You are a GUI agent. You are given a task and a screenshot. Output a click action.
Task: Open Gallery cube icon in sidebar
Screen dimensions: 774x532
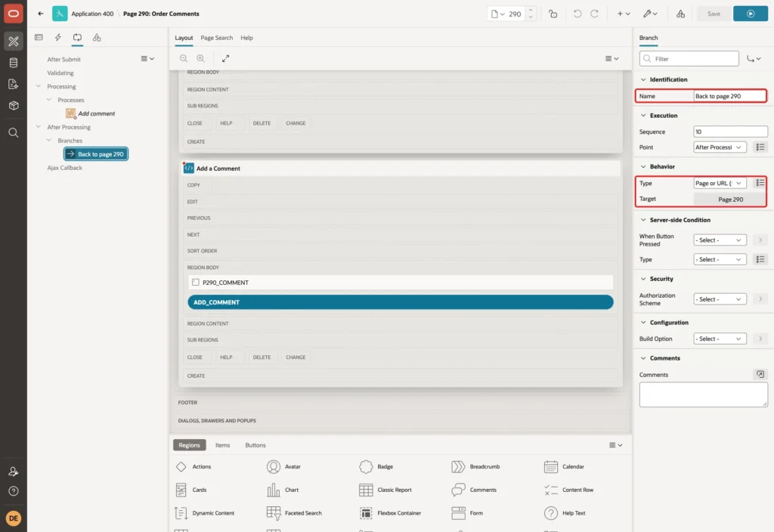click(14, 105)
